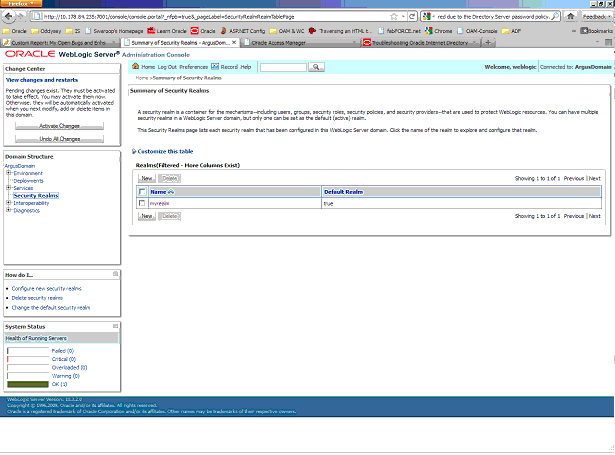Open Delete security realms help link
615x455 pixels.
[x=37, y=298]
